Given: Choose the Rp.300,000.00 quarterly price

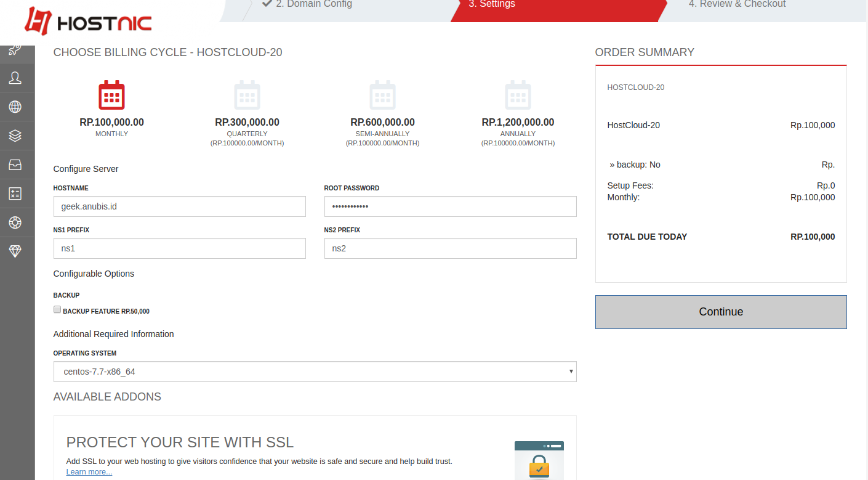Looking at the screenshot, I should click(247, 123).
